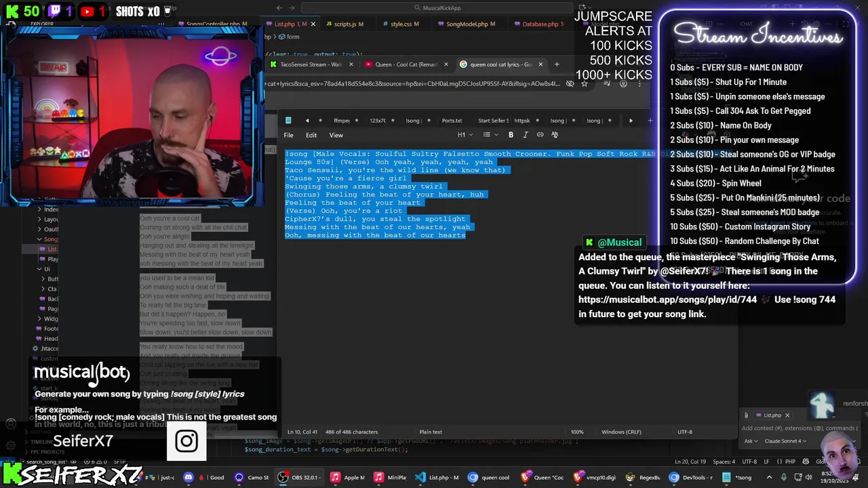Open Notepad's Edit menu
The width and height of the screenshot is (868, 488).
click(x=311, y=135)
